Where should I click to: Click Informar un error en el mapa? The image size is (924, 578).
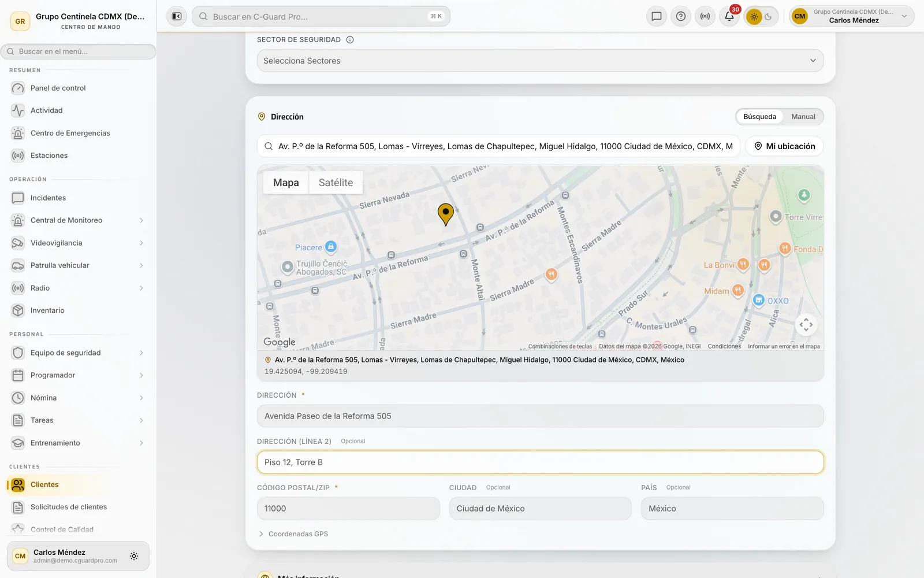(784, 346)
